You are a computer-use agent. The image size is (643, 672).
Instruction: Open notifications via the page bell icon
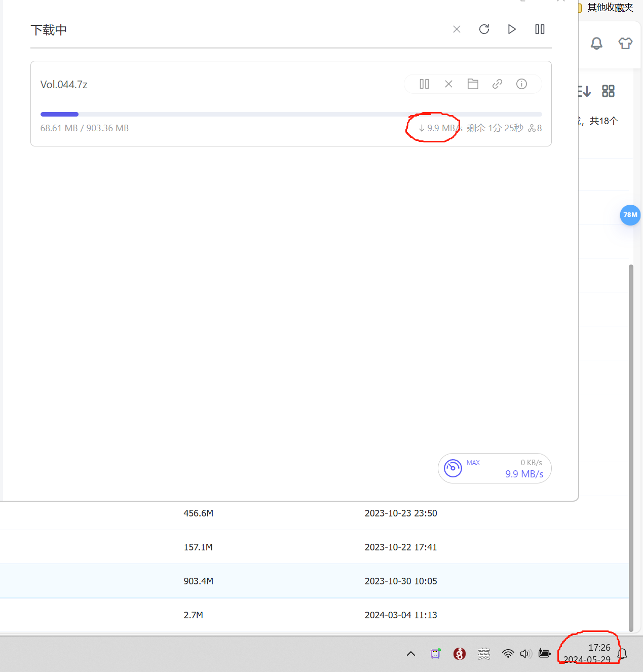coord(596,44)
